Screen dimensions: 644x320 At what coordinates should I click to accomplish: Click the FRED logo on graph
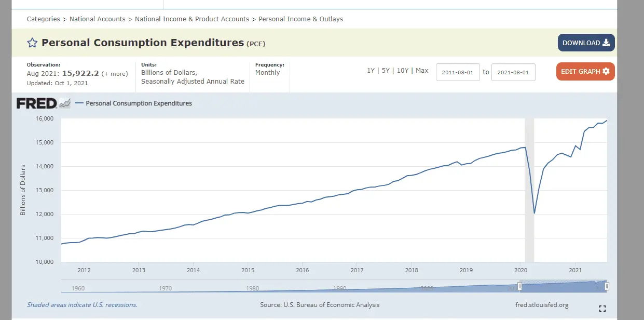pyautogui.click(x=43, y=103)
